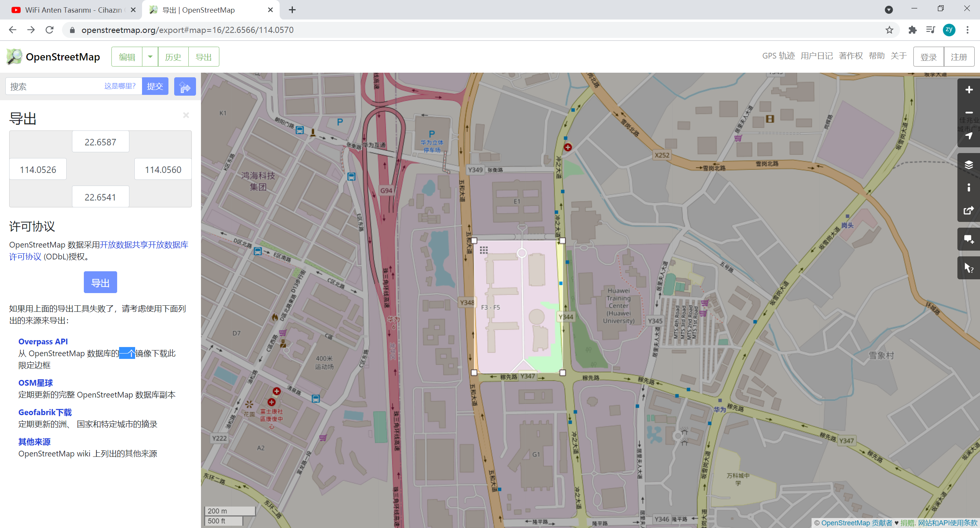Open a new browser tab
Screen dimensions: 980x528
tap(292, 10)
